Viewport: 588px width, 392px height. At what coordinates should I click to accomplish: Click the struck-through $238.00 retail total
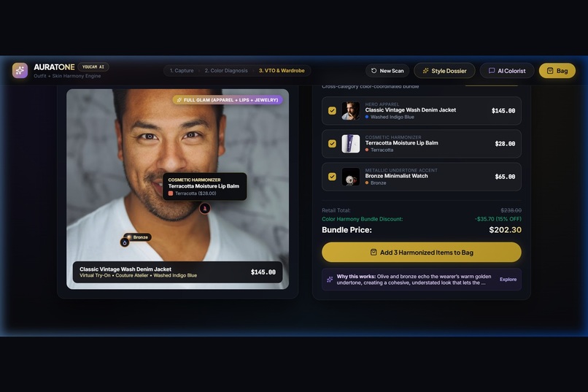click(x=511, y=210)
